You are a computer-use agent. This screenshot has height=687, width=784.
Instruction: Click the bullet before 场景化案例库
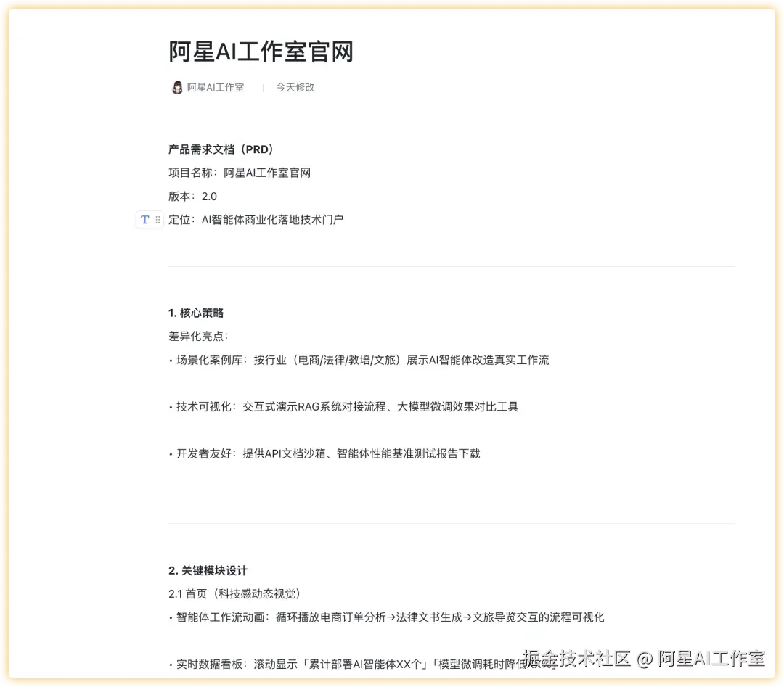pyautogui.click(x=170, y=360)
